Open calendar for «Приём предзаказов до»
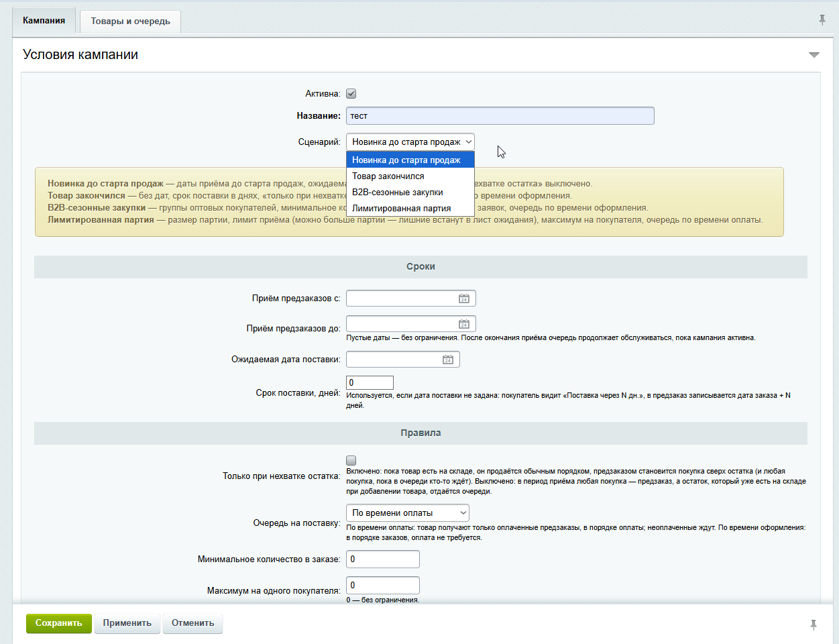The height and width of the screenshot is (644, 839). [463, 324]
